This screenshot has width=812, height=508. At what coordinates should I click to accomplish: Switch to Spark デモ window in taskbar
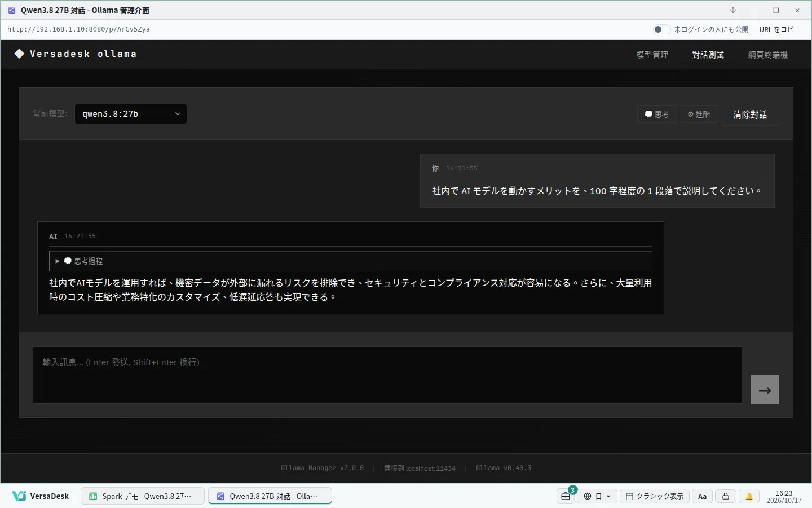pyautogui.click(x=143, y=496)
